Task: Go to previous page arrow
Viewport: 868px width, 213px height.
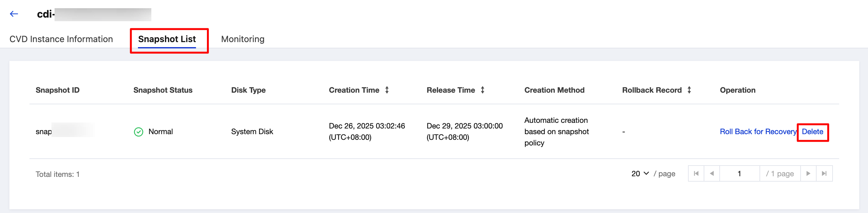Action: coord(712,173)
